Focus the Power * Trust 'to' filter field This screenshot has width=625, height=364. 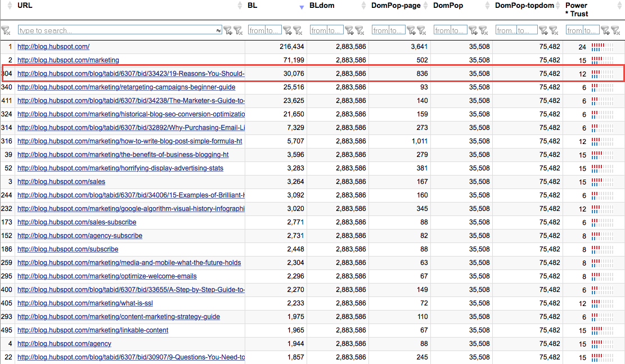[x=590, y=30]
